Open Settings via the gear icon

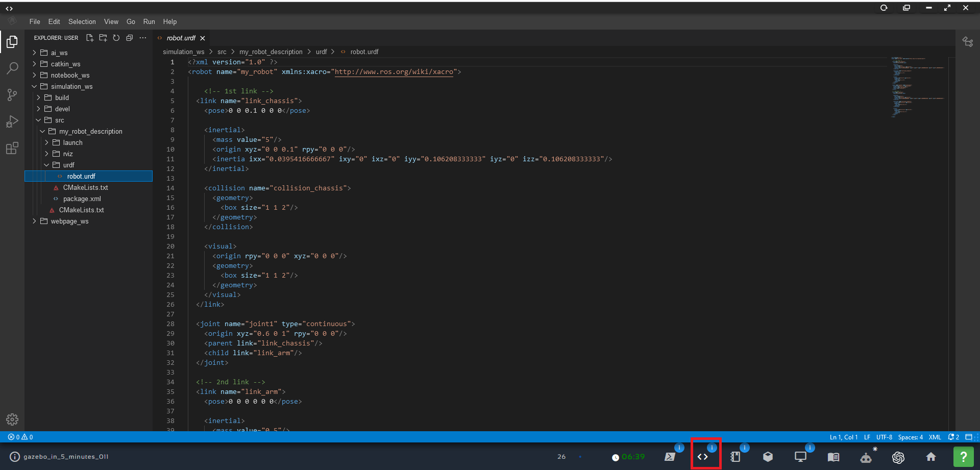(x=12, y=419)
